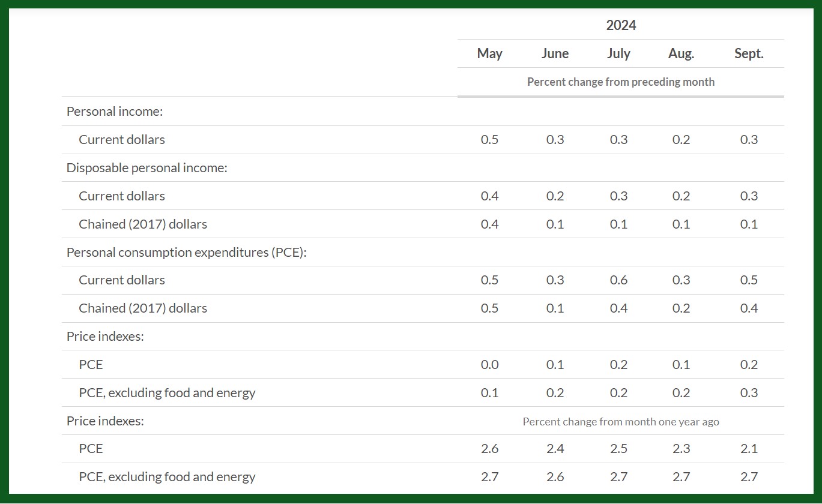The height and width of the screenshot is (504, 822).
Task: Click 'PCE' label in monthly price indexes
Action: tap(91, 364)
